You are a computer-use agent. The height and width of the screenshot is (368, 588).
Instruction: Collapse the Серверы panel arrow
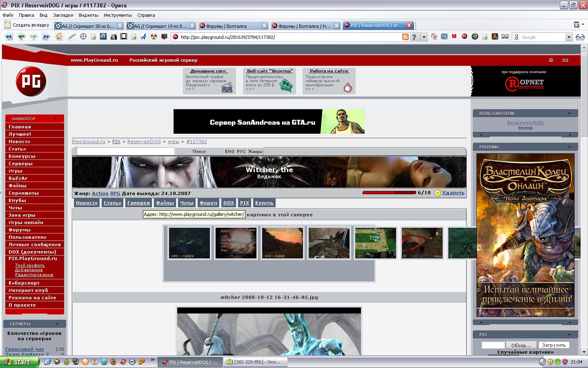pyautogui.click(x=57, y=324)
